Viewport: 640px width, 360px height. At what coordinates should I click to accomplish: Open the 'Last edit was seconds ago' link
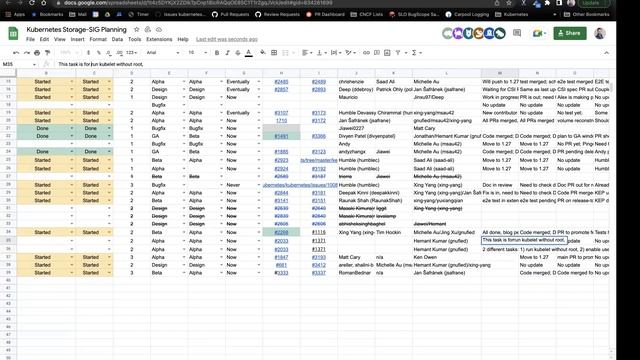click(227, 39)
